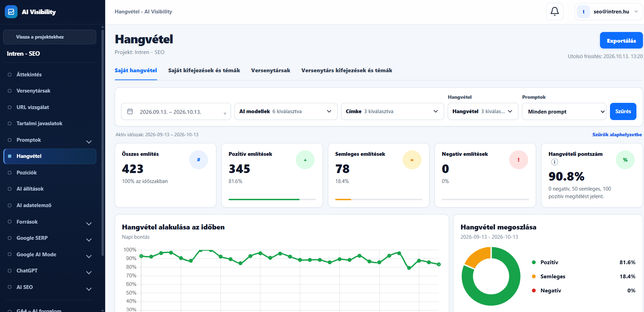Click the date range input field
Image resolution: width=644 pixels, height=312 pixels.
coord(176,111)
